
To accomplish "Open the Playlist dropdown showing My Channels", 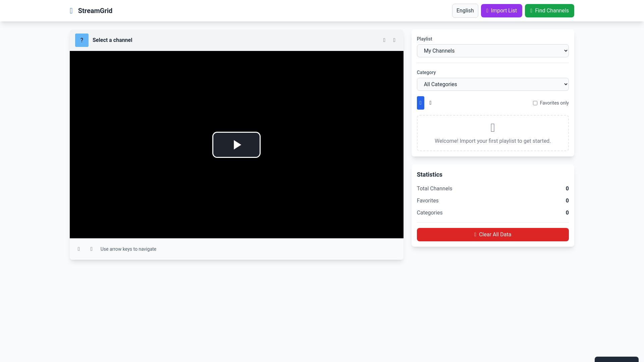I will click(493, 51).
